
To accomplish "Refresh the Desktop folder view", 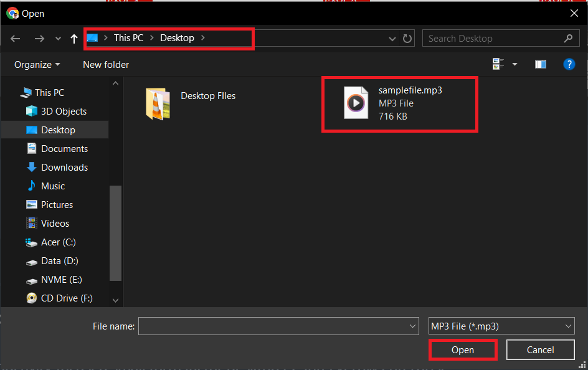I will click(407, 38).
